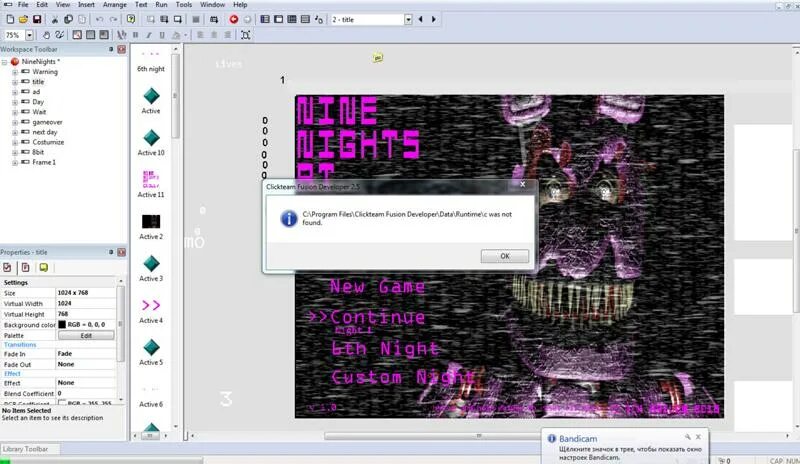This screenshot has height=464, width=800.
Task: Create a new application with the New icon
Action: point(10,19)
